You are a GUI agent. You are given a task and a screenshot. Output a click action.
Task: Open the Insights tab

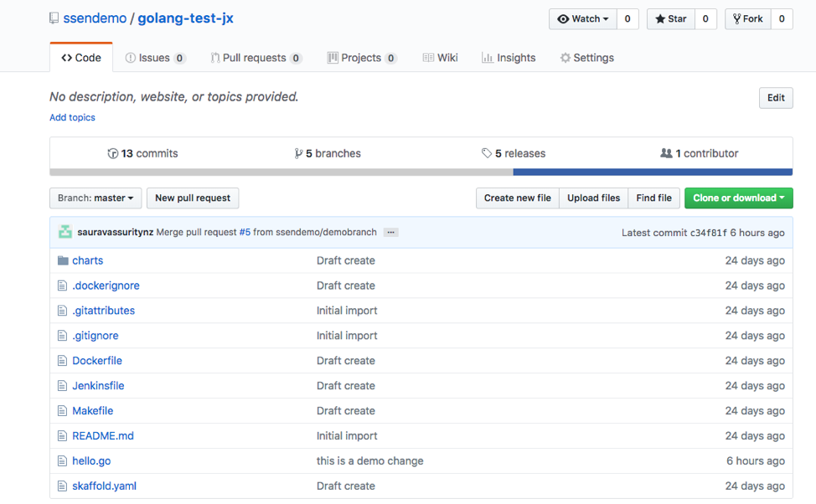click(x=509, y=58)
